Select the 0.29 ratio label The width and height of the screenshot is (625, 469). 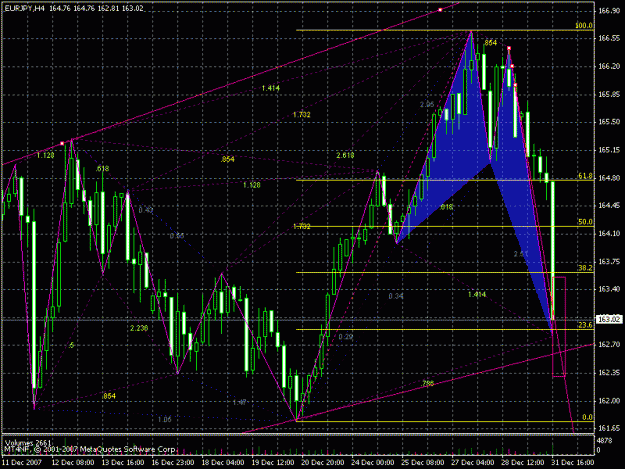346,337
